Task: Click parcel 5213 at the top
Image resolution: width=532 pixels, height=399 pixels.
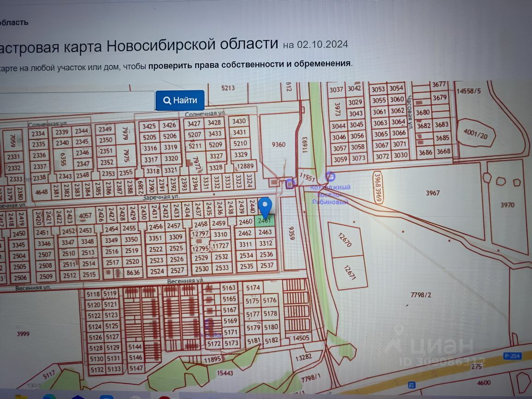Action: pos(228,88)
